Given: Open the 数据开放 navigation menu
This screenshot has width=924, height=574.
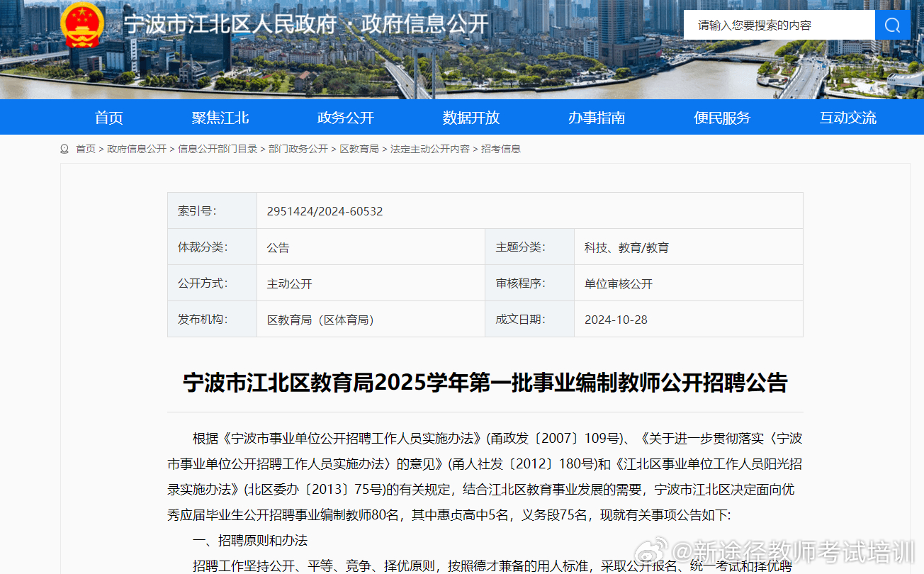Looking at the screenshot, I should [x=471, y=118].
